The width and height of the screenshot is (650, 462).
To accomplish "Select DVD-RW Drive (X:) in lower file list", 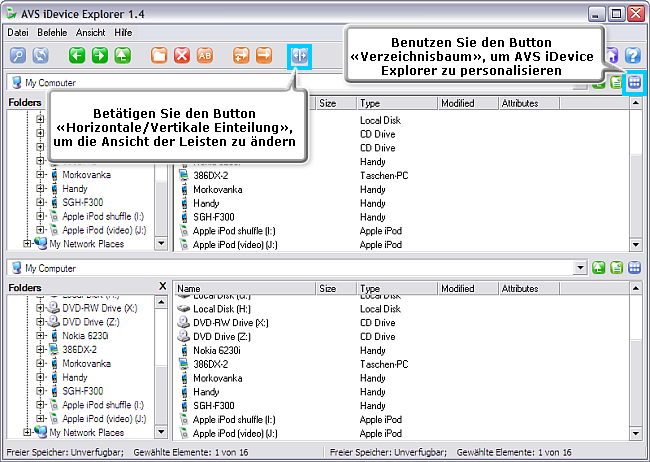I will click(230, 323).
